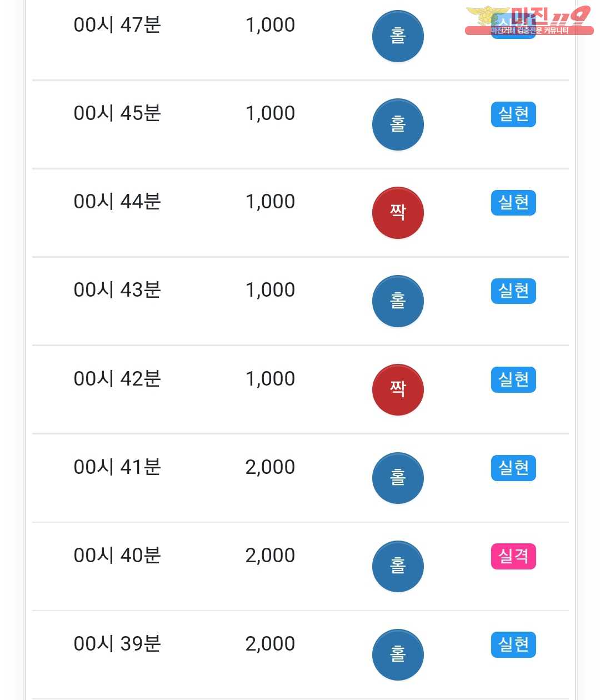Click the 실현 badge on 00시 44분 row
The height and width of the screenshot is (700, 600).
click(513, 202)
